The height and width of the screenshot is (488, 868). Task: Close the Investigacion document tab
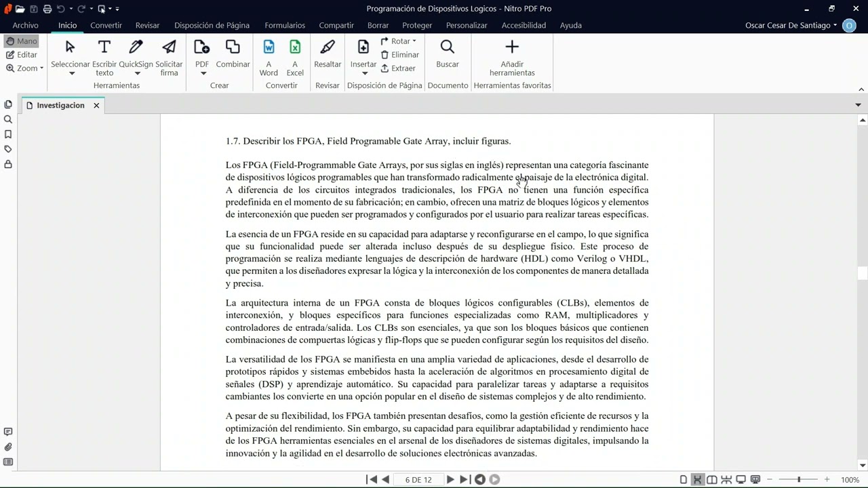96,105
